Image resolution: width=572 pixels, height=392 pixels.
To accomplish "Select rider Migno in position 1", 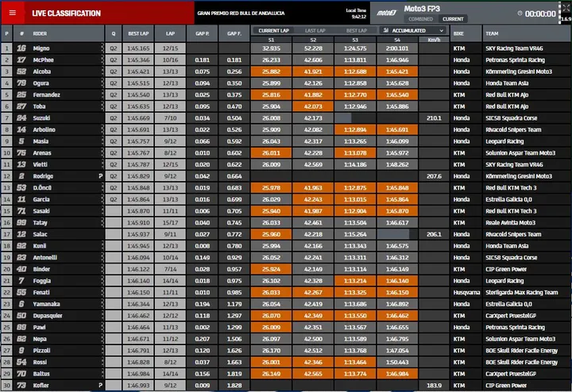I will [x=41, y=48].
